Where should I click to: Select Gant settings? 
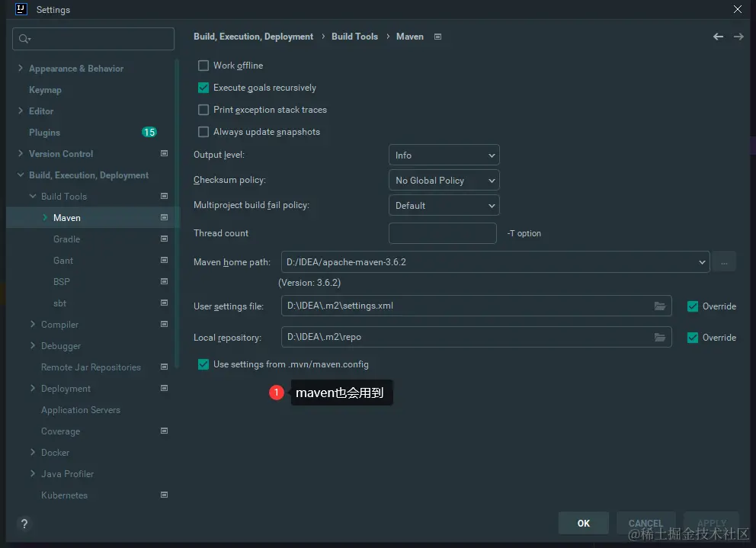[63, 261]
